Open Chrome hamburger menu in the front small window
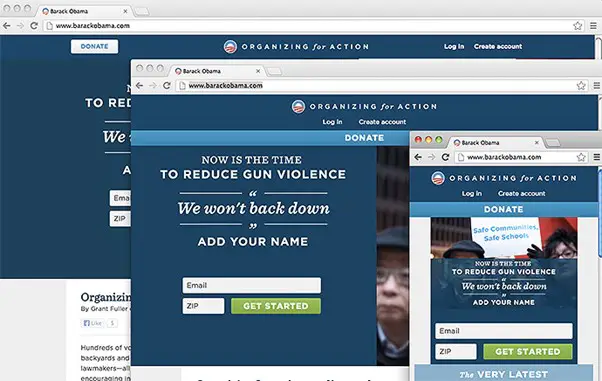Screen dimensions: 602x381 pyautogui.click(x=597, y=157)
